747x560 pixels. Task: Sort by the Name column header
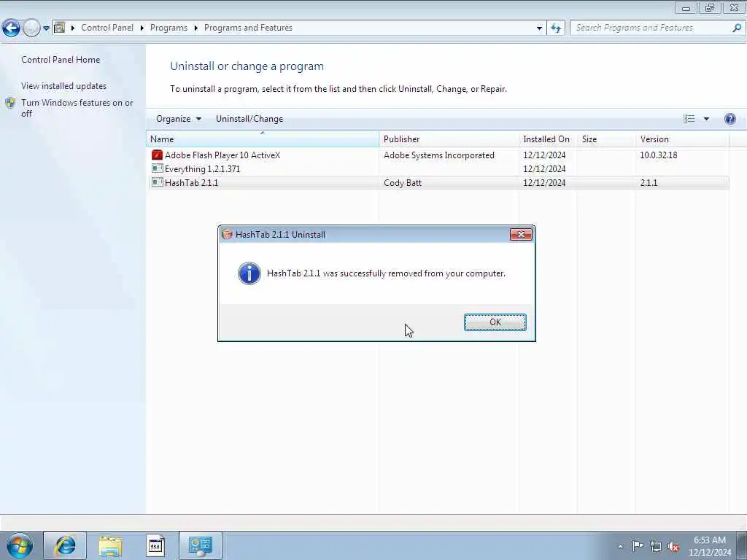(263, 139)
